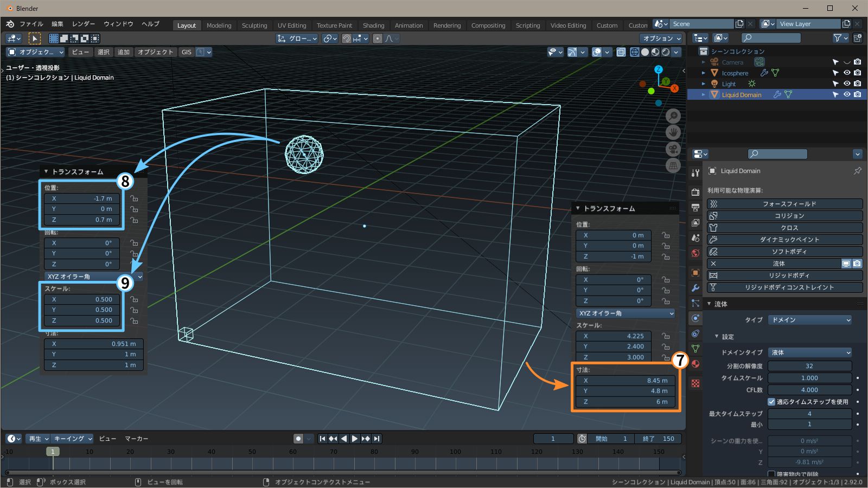Open the レンダー menu
Screen dimensions: 868x488
tap(84, 24)
